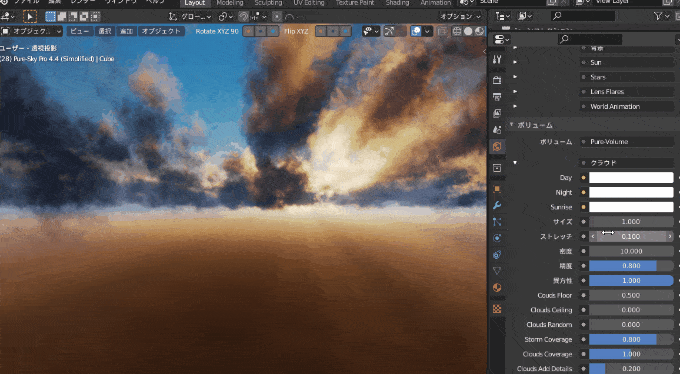Toggle proportional editing button

coord(277,17)
